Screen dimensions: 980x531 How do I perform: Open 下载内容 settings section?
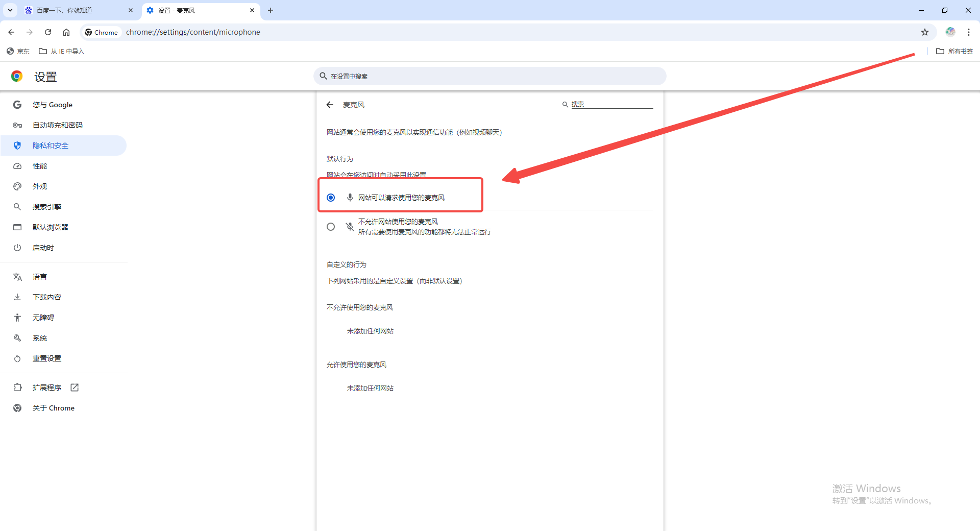(x=64, y=297)
